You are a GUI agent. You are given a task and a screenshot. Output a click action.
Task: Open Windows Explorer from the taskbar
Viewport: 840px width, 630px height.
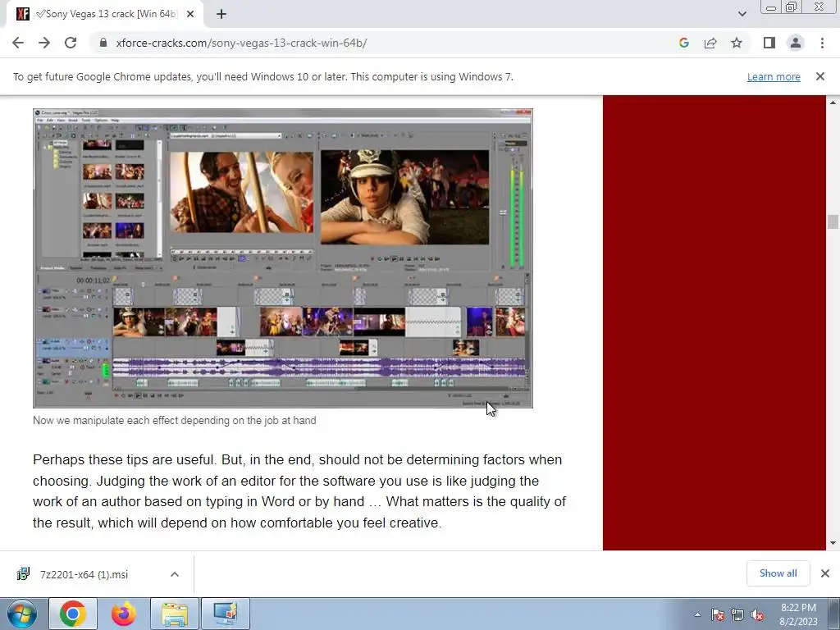pyautogui.click(x=175, y=614)
